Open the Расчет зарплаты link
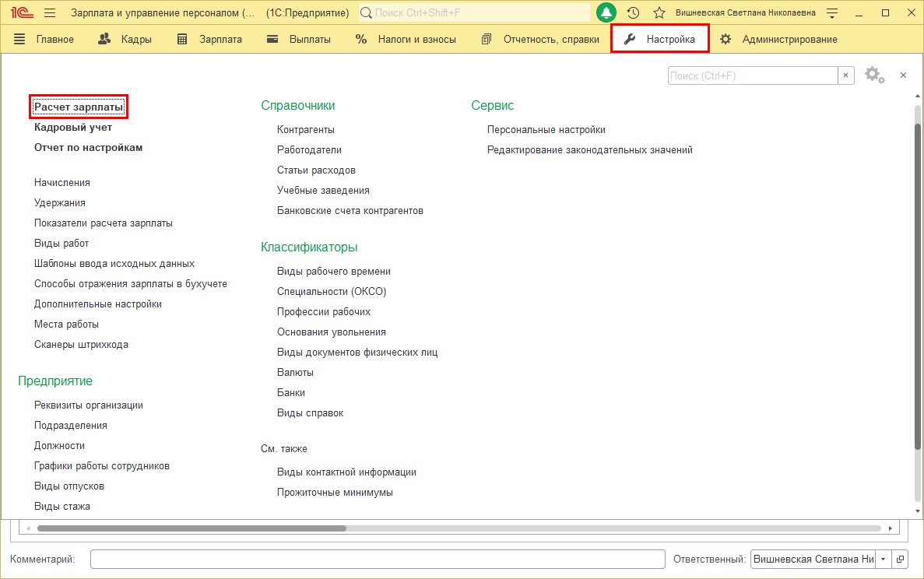Screen dimensions: 924x579 (79, 107)
